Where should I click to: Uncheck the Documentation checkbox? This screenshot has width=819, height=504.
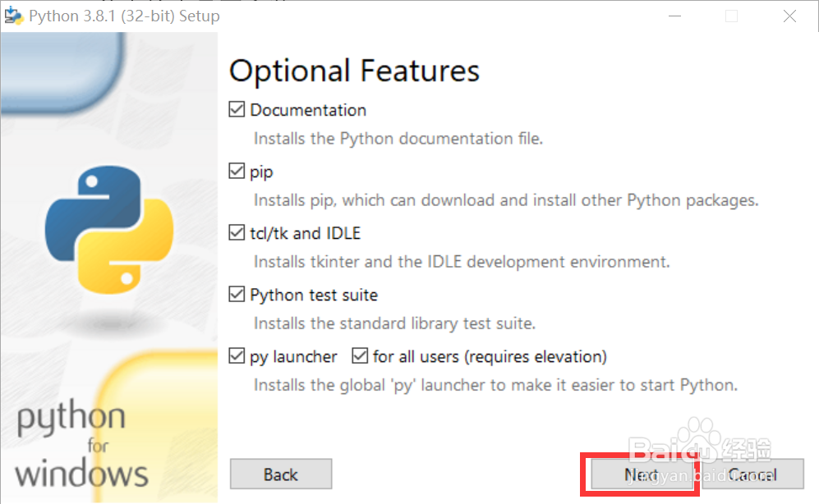(x=237, y=109)
